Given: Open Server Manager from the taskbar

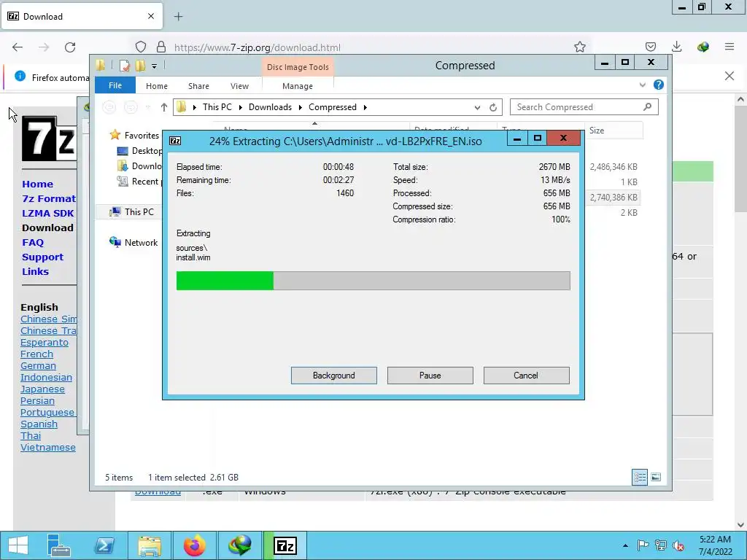Looking at the screenshot, I should click(59, 545).
